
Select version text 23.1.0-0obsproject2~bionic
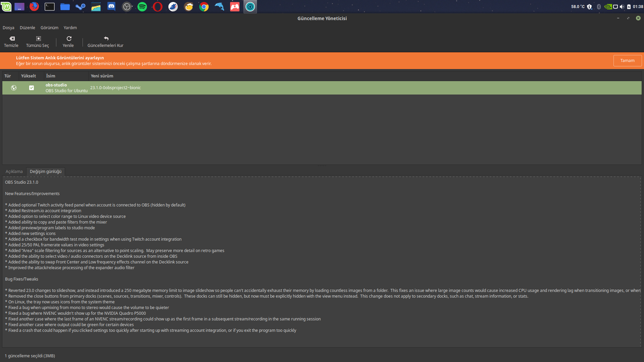click(x=116, y=87)
